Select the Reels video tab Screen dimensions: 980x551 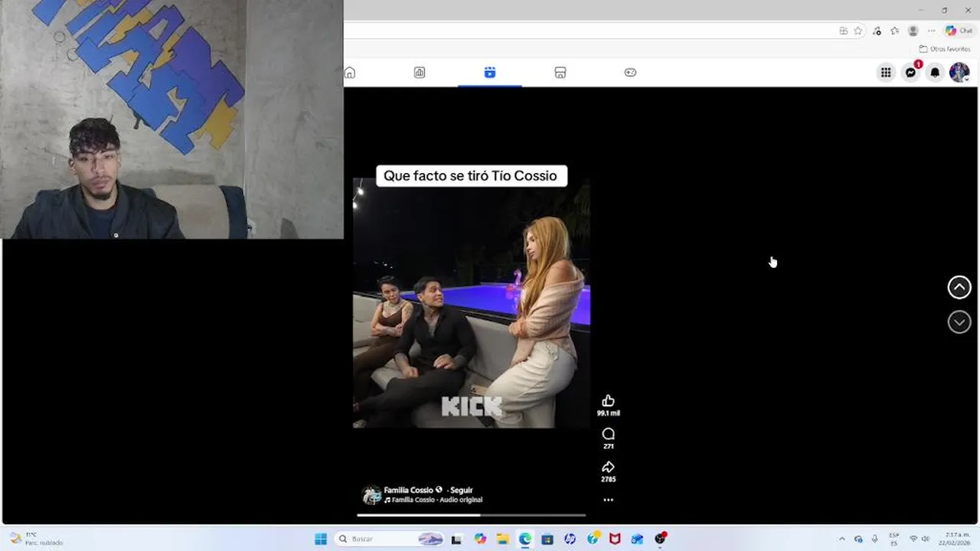[490, 73]
